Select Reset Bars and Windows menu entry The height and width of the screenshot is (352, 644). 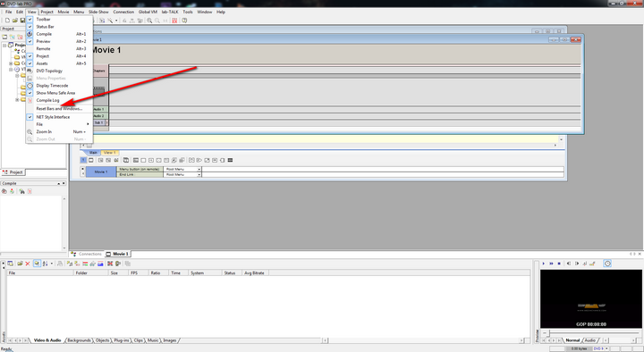click(x=59, y=109)
